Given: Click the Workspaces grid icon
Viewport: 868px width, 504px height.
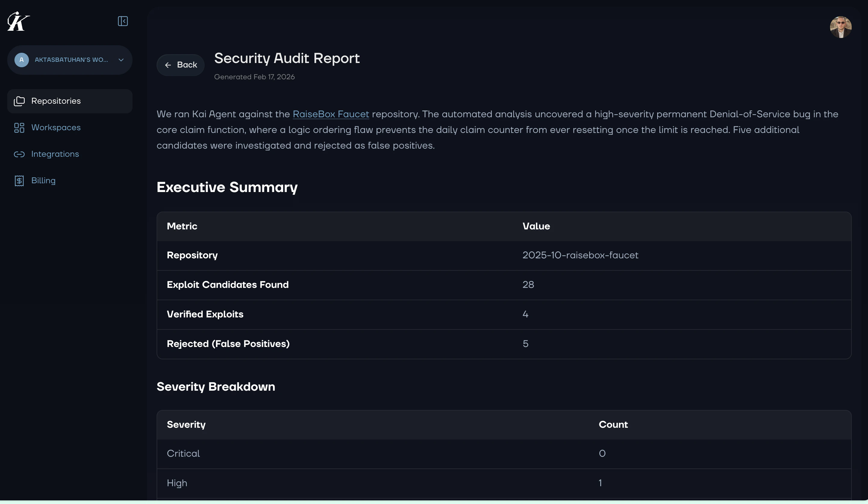Looking at the screenshot, I should click(19, 128).
